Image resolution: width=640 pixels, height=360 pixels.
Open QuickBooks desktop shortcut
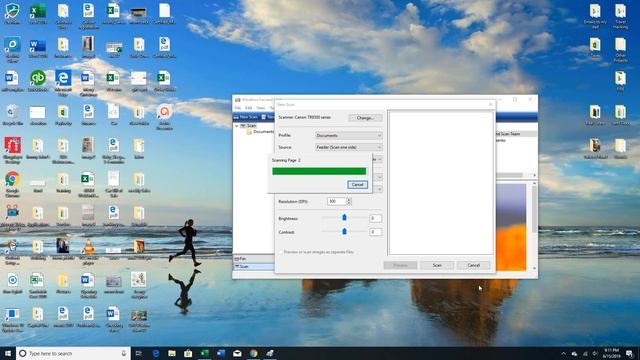[x=38, y=81]
